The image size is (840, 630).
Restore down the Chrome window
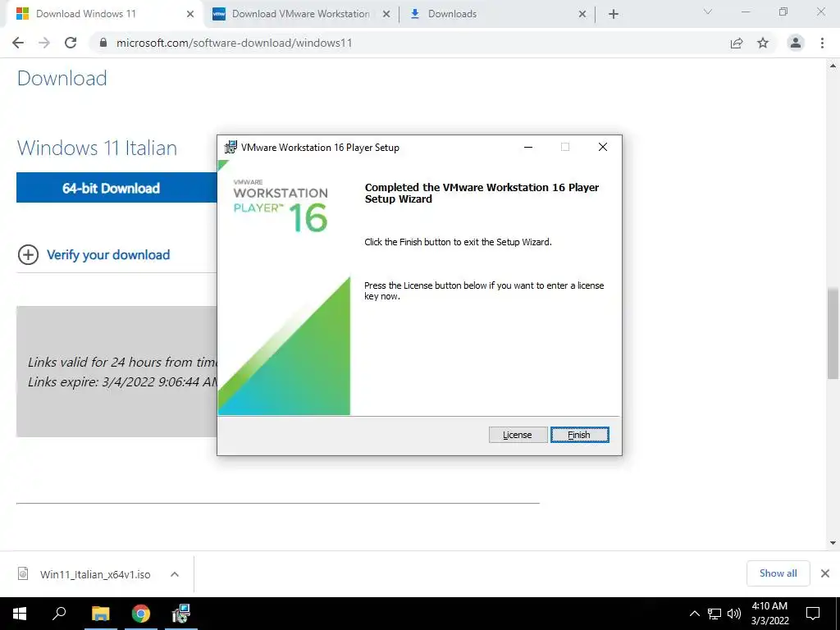(x=783, y=11)
